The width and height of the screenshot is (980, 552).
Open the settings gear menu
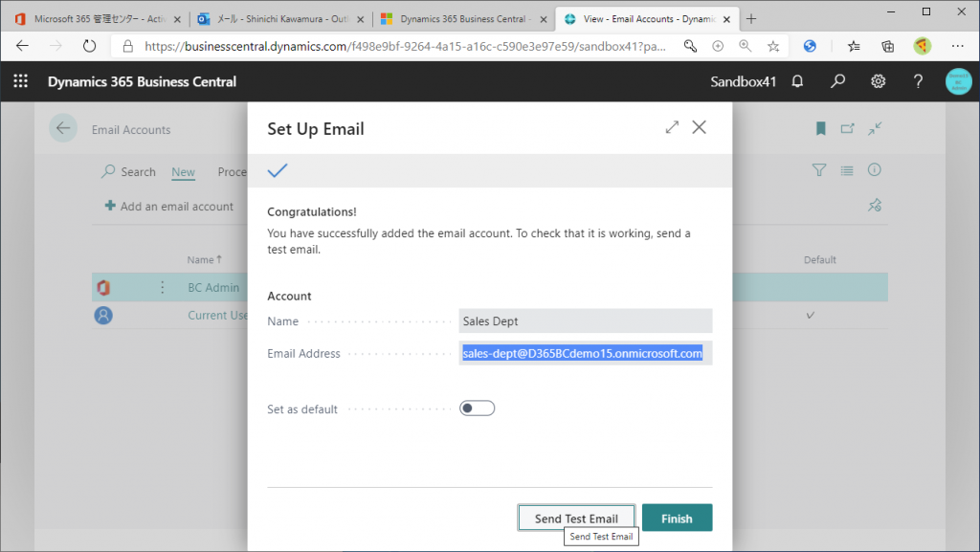pos(879,81)
